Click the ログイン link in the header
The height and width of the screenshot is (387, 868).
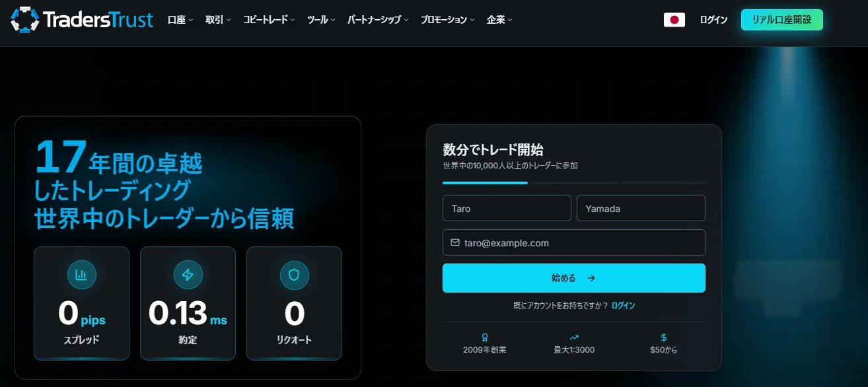pyautogui.click(x=713, y=20)
